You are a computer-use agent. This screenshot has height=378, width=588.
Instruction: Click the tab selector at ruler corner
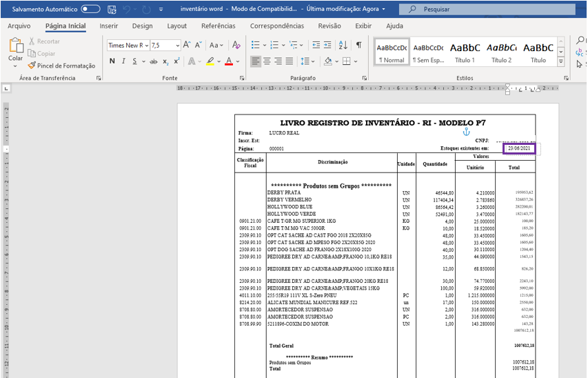(6, 89)
